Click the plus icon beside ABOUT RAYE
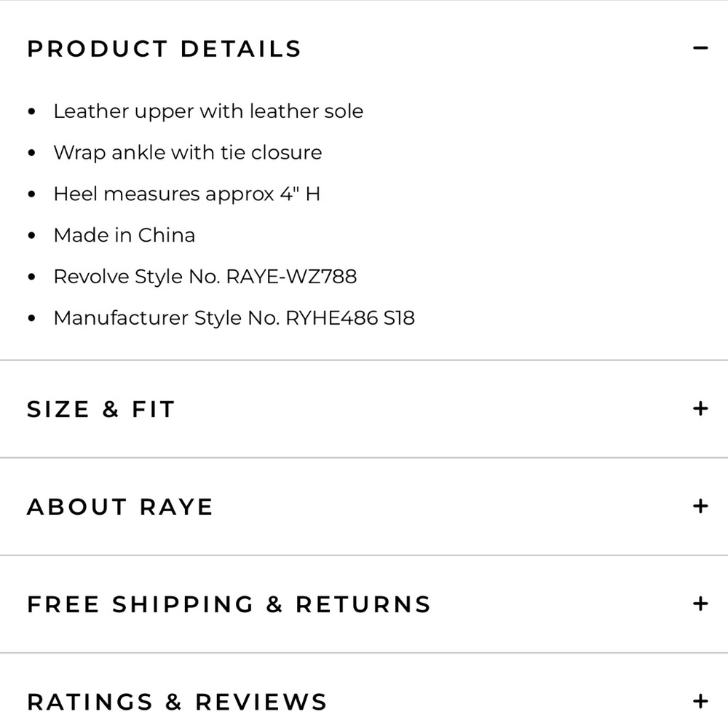The width and height of the screenshot is (728, 728). (x=700, y=506)
